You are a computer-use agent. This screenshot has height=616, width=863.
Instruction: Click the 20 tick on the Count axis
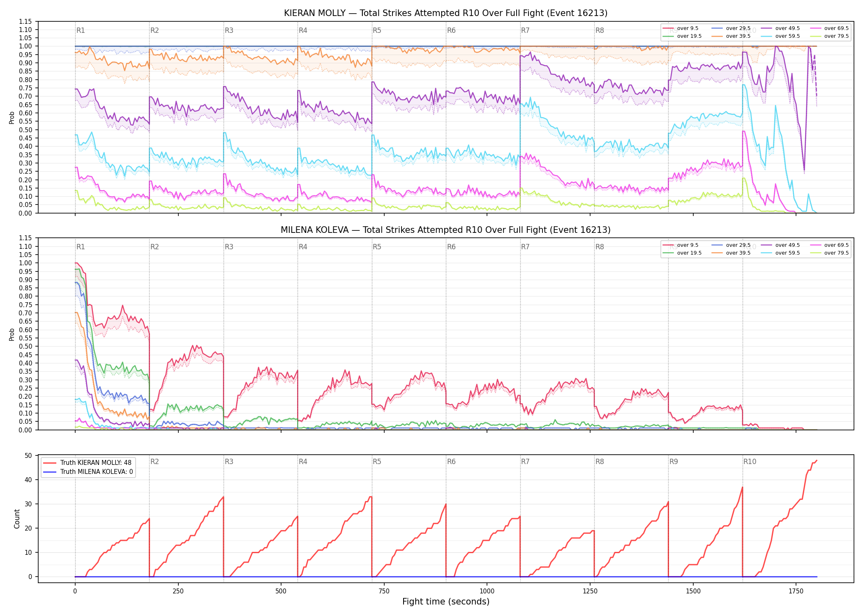pyautogui.click(x=28, y=528)
